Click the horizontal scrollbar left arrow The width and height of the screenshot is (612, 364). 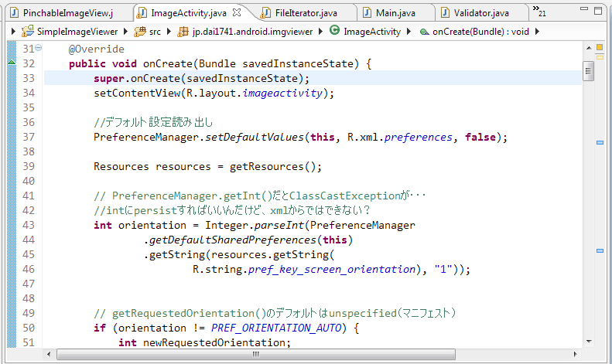tap(49, 354)
